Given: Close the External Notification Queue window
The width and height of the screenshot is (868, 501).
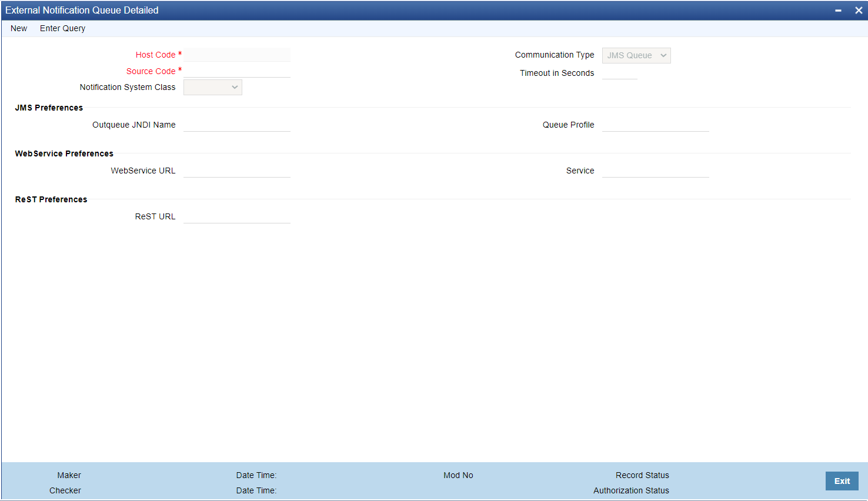Looking at the screenshot, I should click(859, 11).
